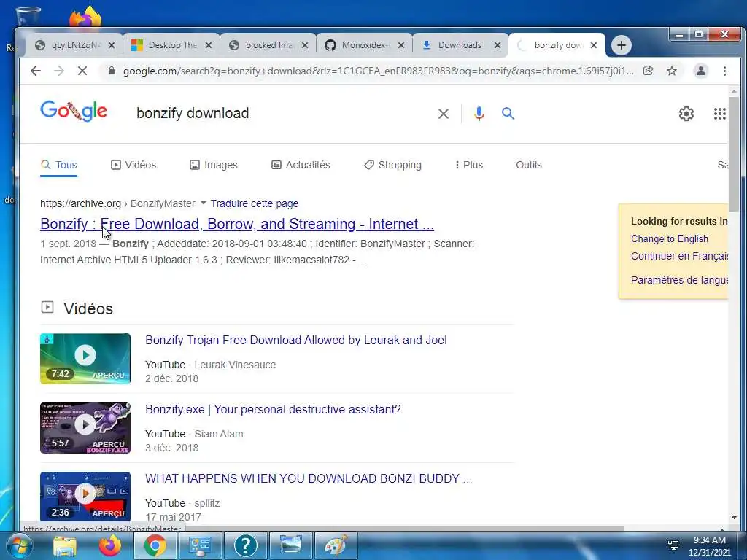The width and height of the screenshot is (747, 560).
Task: Click into the bonzify download search field
Action: [281, 113]
